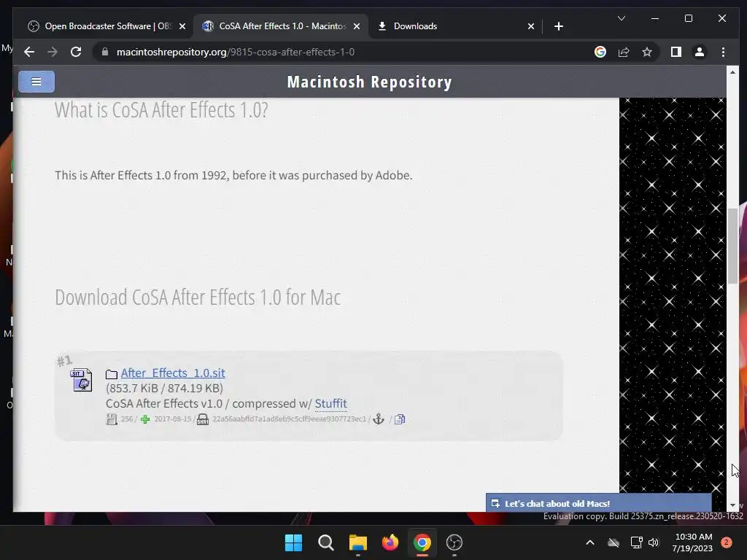This screenshot has height=560, width=747.
Task: Open a new browser tab
Action: [x=559, y=26]
